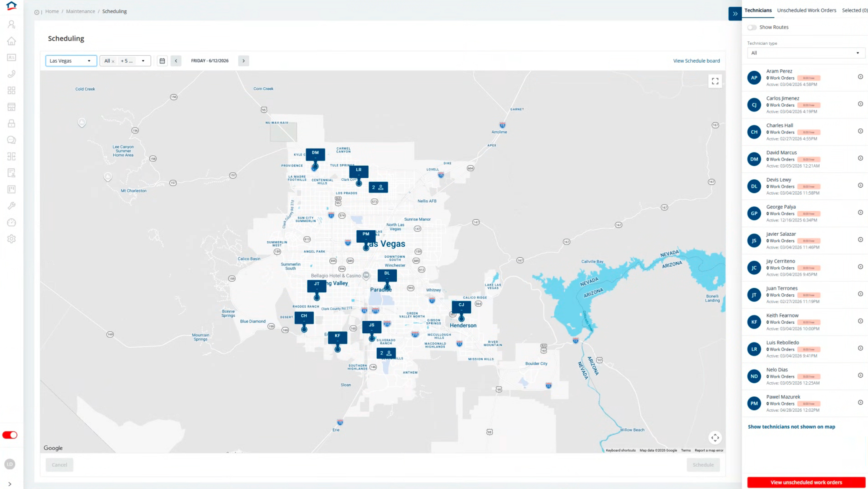Viewport: 868px width, 489px height.
Task: Click user avatar at bottom of sidebar
Action: 10,464
